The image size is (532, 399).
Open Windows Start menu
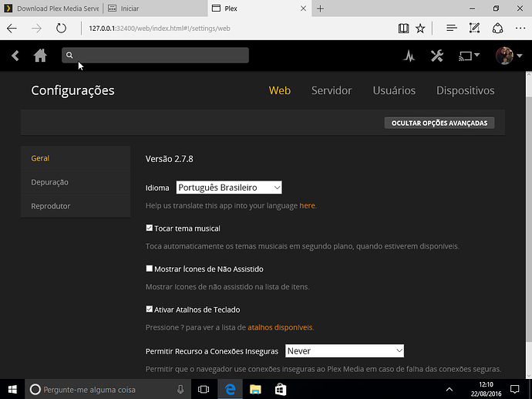12,390
